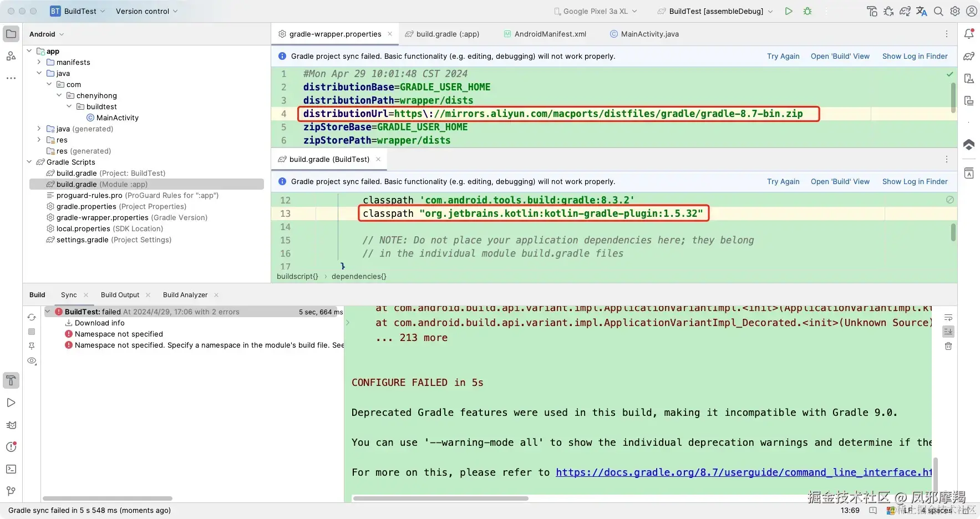This screenshot has width=980, height=519.
Task: Switch to the MainActivity.java tab
Action: tap(644, 34)
